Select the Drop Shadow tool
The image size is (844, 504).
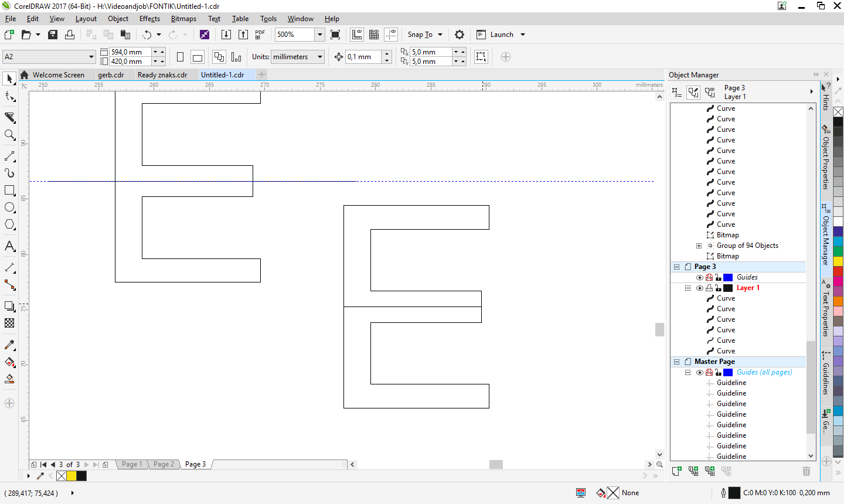(9, 306)
